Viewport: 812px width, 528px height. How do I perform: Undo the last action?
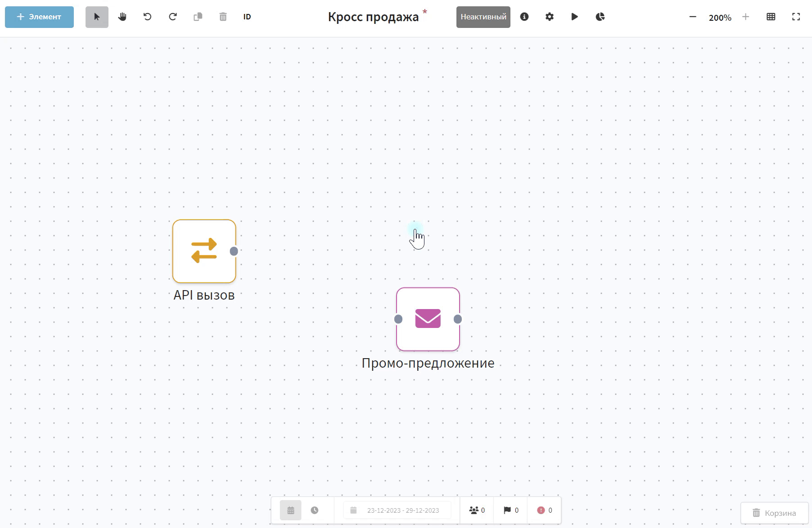point(147,17)
